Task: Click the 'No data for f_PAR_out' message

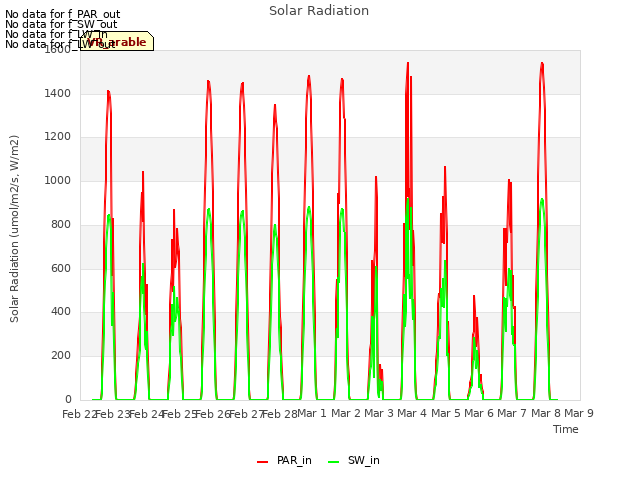Action: [x=62, y=15]
